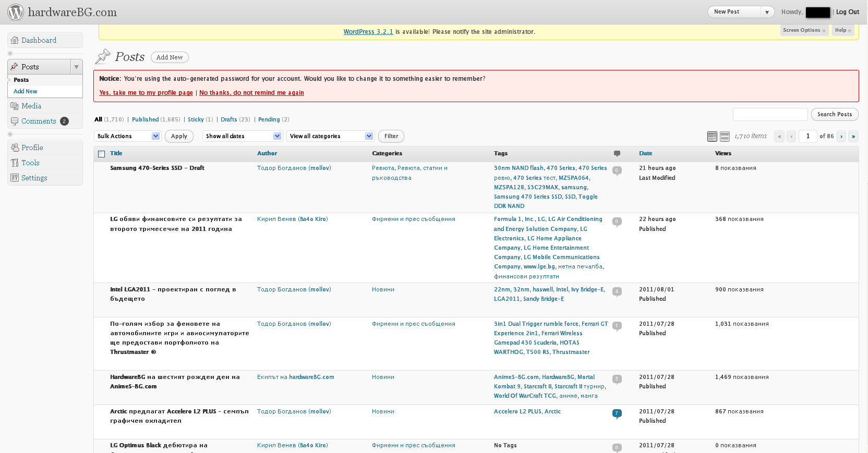Screen dimensions: 868x453
Task: Click the Comments bubble icon in sidebar
Action: click(x=15, y=121)
